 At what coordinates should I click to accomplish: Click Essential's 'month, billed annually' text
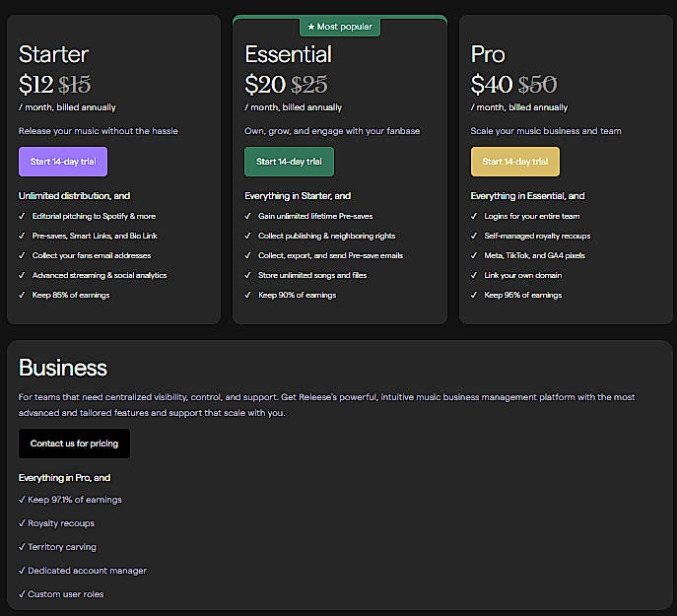293,107
